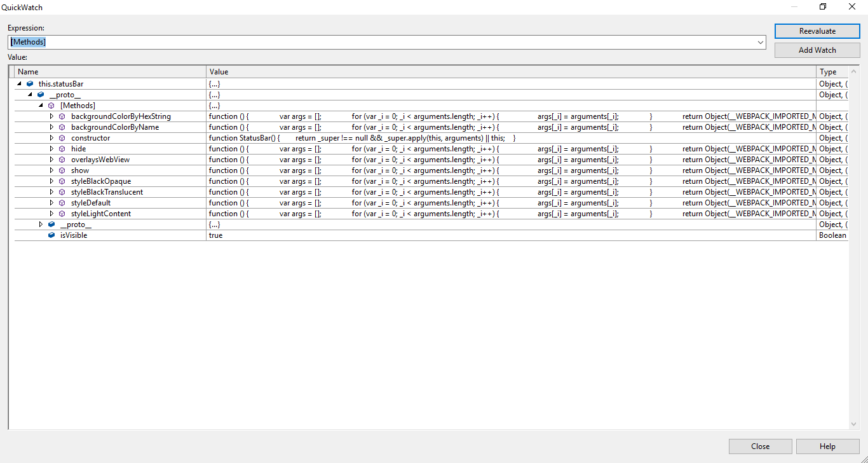This screenshot has width=868, height=463.
Task: Click the method icon for styleDefault
Action: (x=62, y=202)
